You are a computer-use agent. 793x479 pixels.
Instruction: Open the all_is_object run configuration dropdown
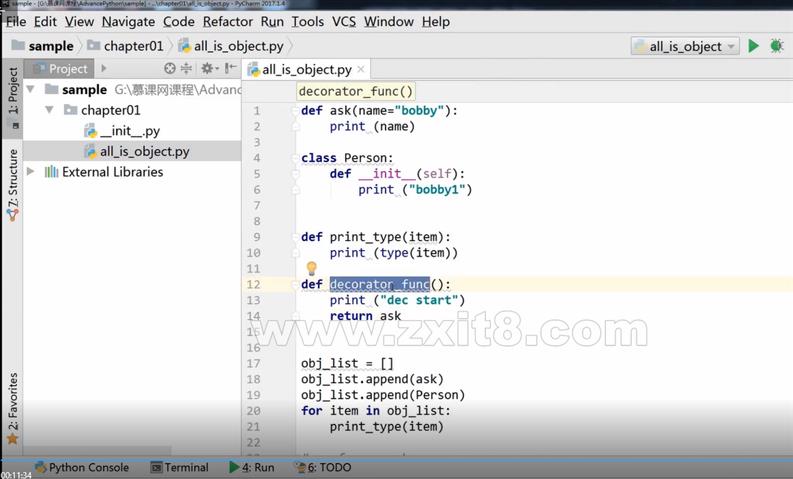685,47
